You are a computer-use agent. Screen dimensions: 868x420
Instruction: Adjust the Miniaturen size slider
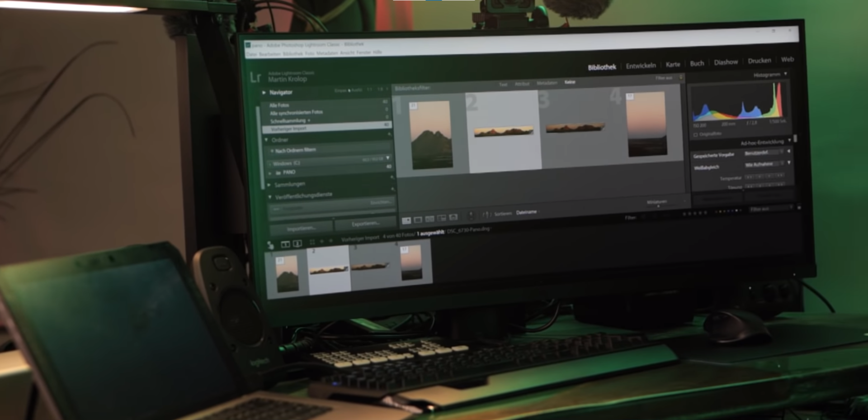click(x=658, y=206)
